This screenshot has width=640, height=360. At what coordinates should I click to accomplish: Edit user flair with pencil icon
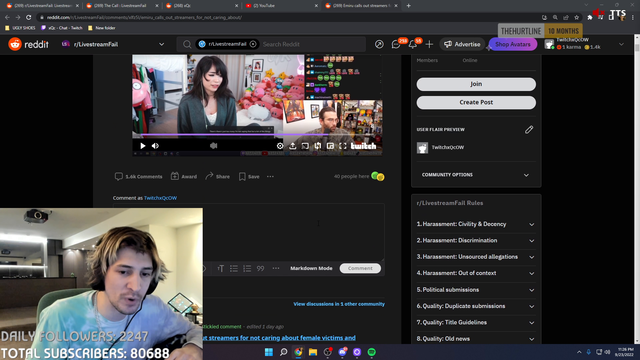tap(529, 130)
